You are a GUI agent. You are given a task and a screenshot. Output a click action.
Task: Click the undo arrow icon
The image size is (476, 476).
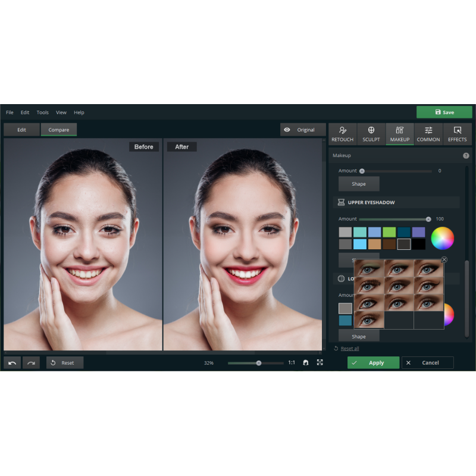coord(12,363)
